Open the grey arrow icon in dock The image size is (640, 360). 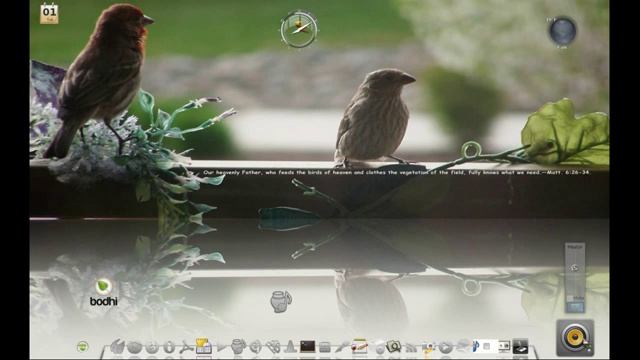click(x=221, y=347)
